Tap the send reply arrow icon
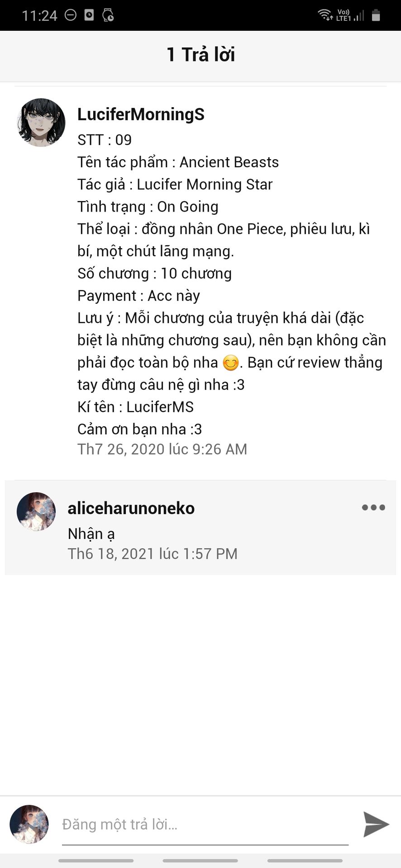 pyautogui.click(x=376, y=824)
